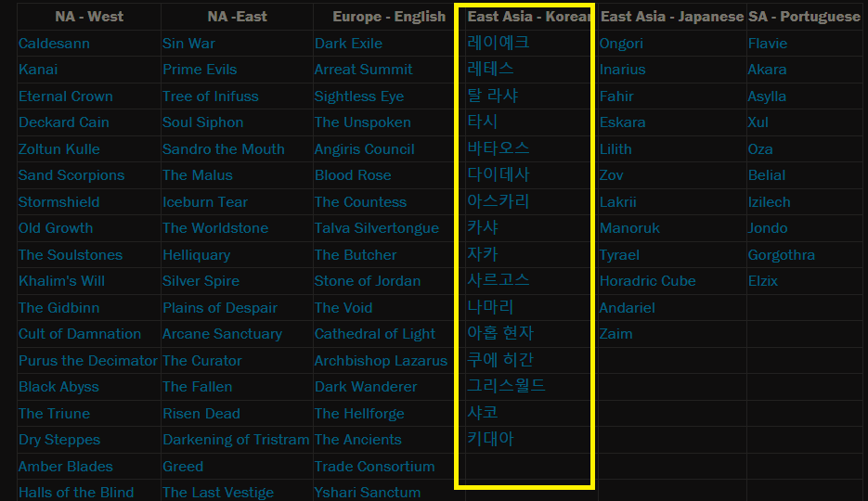Click the Gorgothra link
Screen dimensions: 868x501
click(781, 255)
